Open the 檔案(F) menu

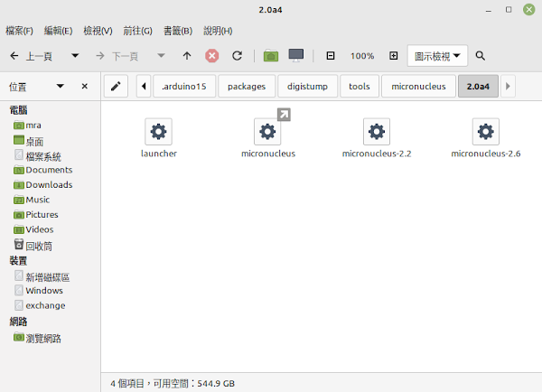(x=19, y=31)
